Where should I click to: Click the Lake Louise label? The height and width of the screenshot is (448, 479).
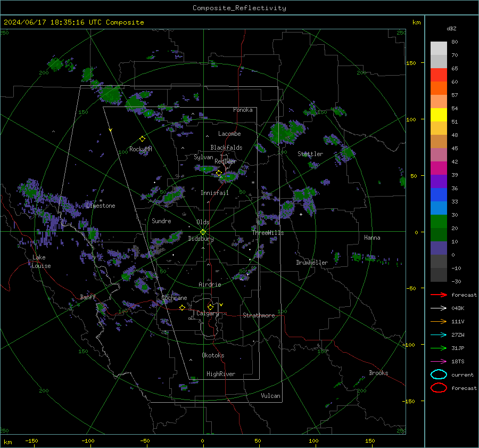[x=41, y=262]
